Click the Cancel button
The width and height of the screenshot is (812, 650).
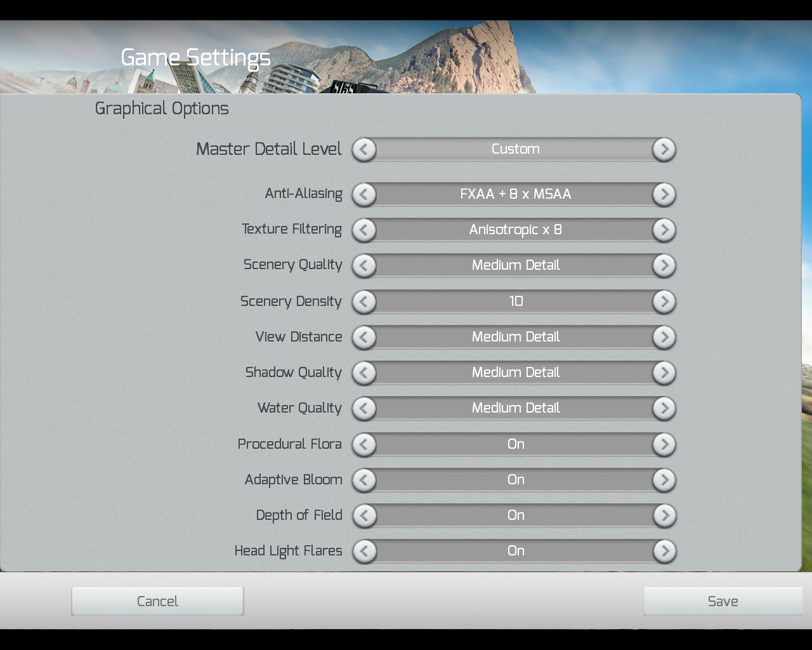pyautogui.click(x=157, y=601)
